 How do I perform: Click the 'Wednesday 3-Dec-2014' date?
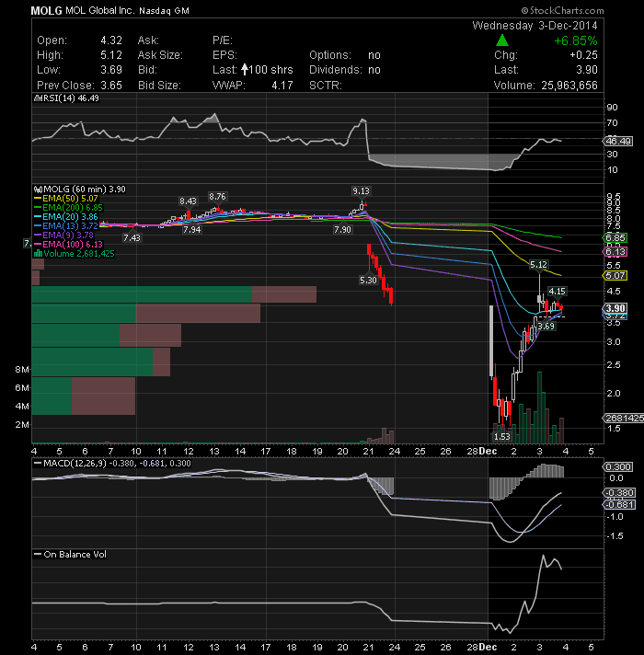[535, 26]
